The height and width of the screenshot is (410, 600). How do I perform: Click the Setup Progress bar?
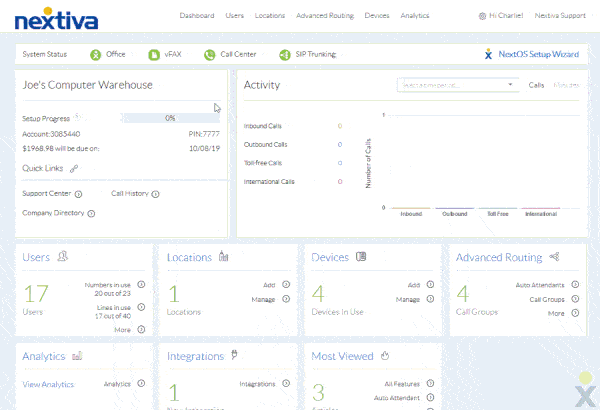click(171, 118)
